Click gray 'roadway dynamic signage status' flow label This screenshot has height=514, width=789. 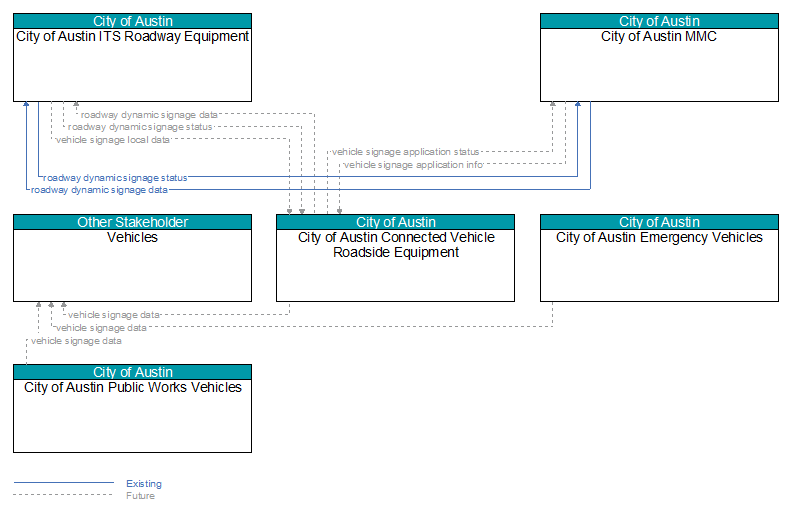(x=140, y=127)
